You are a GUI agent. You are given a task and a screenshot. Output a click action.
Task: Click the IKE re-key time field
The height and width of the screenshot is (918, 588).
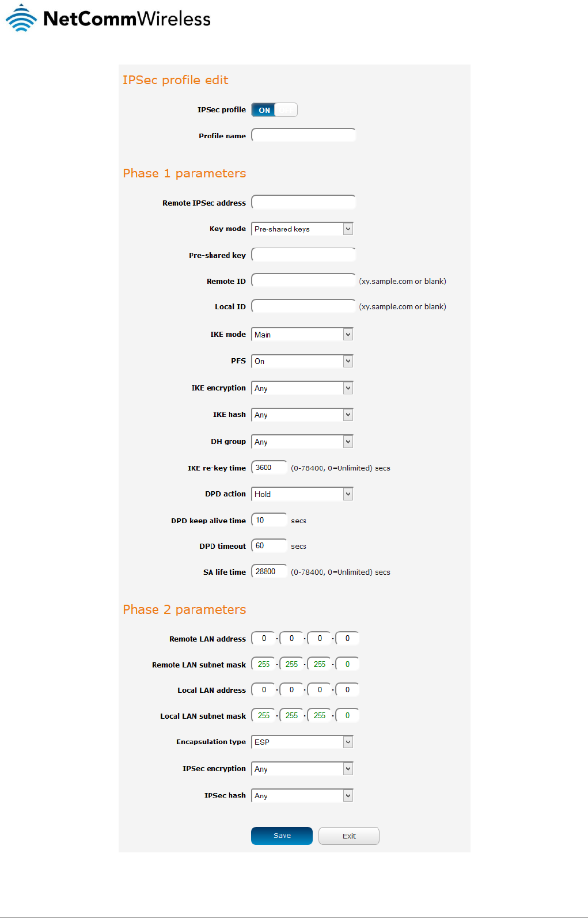269,468
